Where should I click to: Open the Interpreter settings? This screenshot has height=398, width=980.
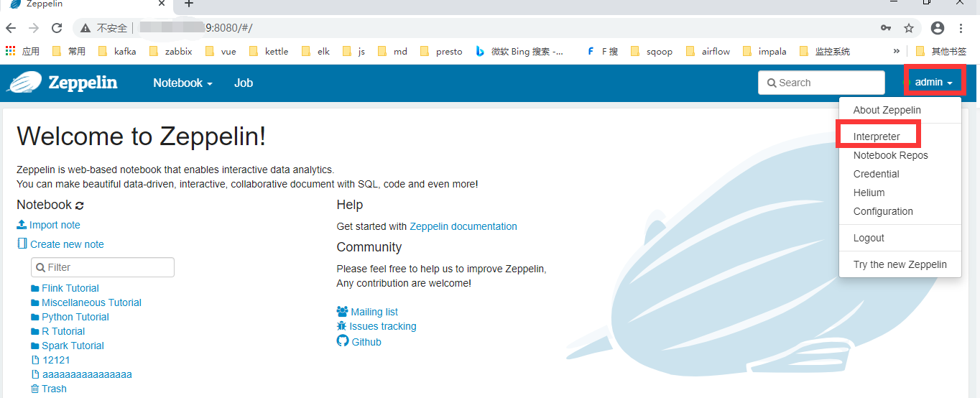(x=877, y=136)
